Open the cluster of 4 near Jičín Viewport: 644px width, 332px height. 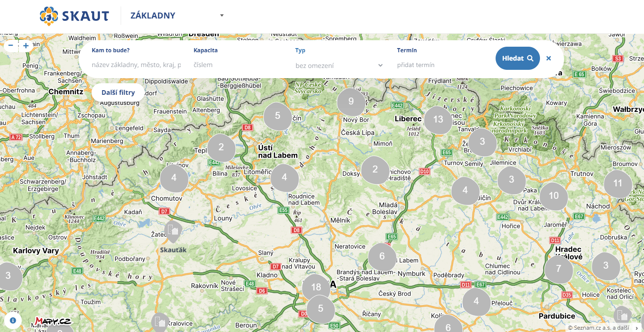click(465, 191)
